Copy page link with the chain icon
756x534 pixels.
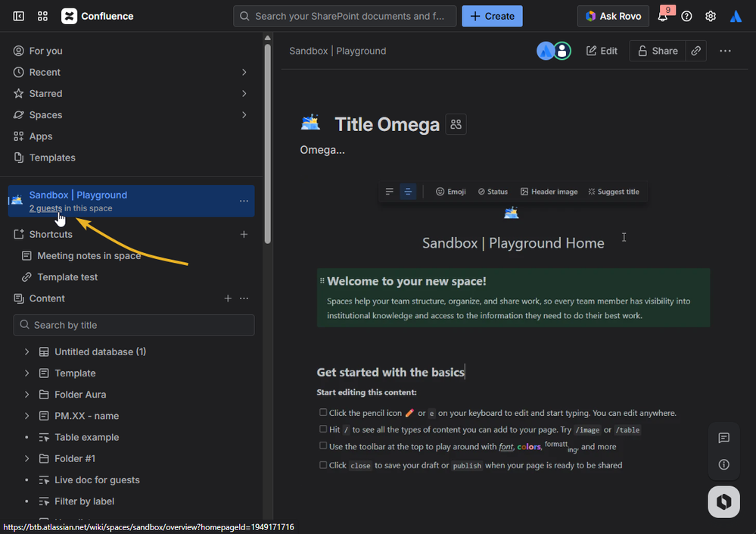pos(695,51)
